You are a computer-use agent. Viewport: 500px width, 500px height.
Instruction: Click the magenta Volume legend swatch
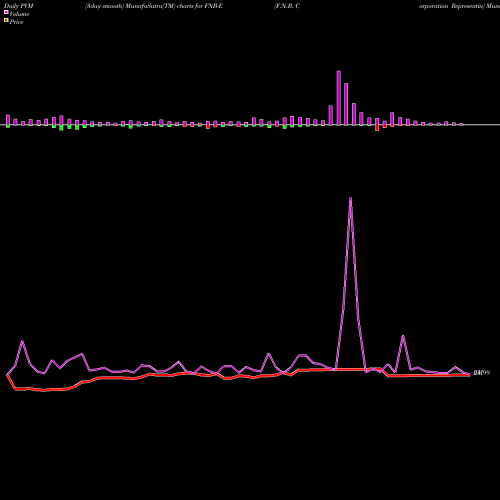coord(6,12)
